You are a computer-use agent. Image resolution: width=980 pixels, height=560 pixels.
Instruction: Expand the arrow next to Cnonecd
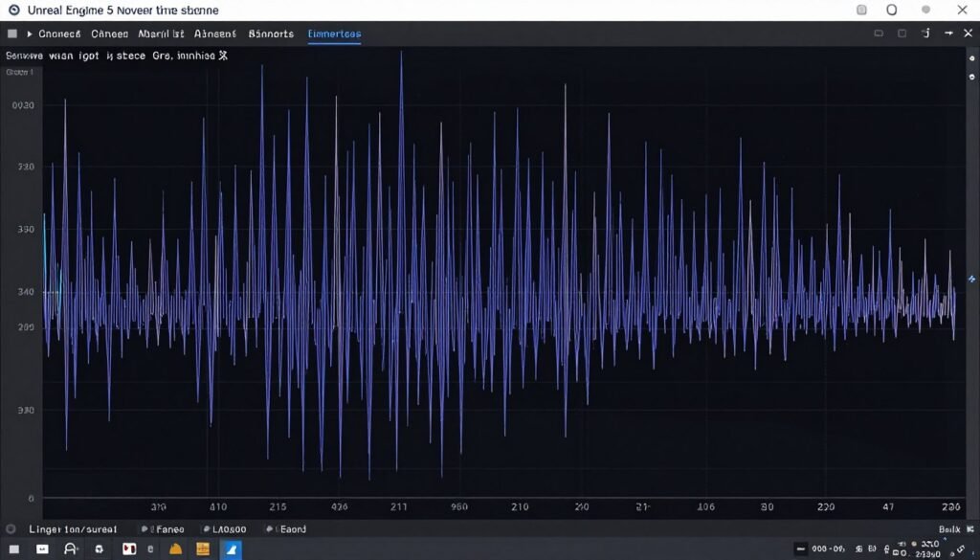pyautogui.click(x=30, y=34)
